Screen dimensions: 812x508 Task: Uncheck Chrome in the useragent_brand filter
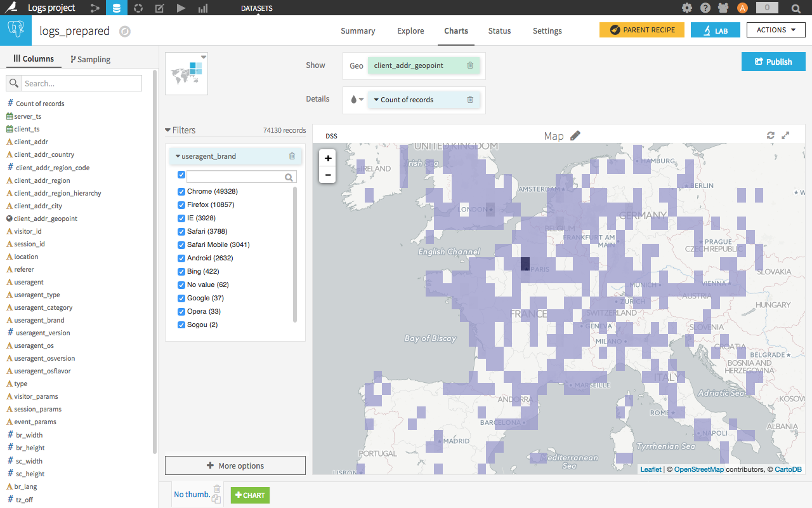pos(181,191)
